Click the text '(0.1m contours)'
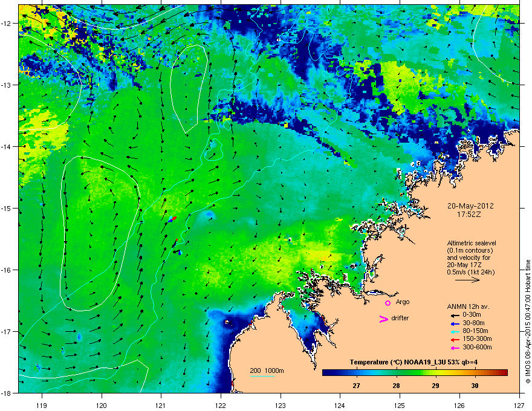 click(470, 251)
